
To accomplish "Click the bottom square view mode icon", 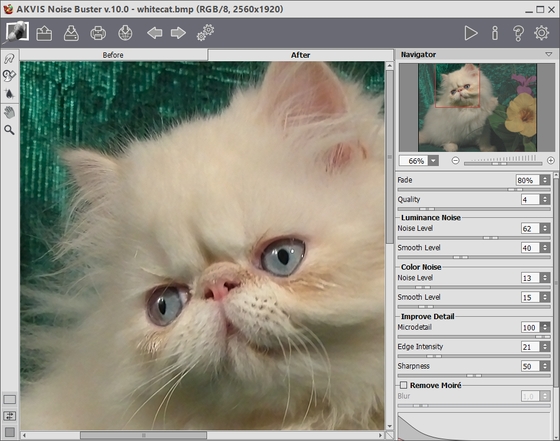I will (x=10, y=432).
